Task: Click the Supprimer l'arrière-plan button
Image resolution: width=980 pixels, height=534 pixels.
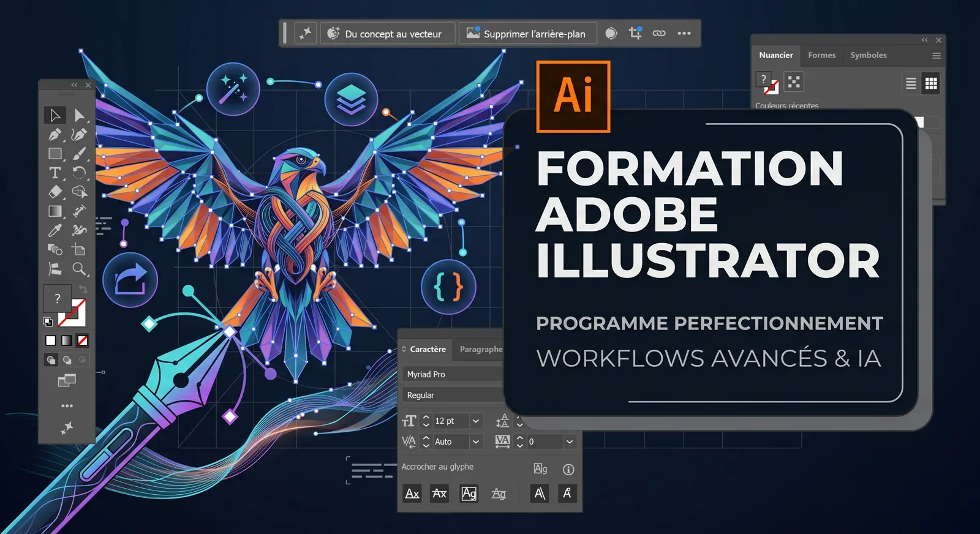Action: click(527, 33)
